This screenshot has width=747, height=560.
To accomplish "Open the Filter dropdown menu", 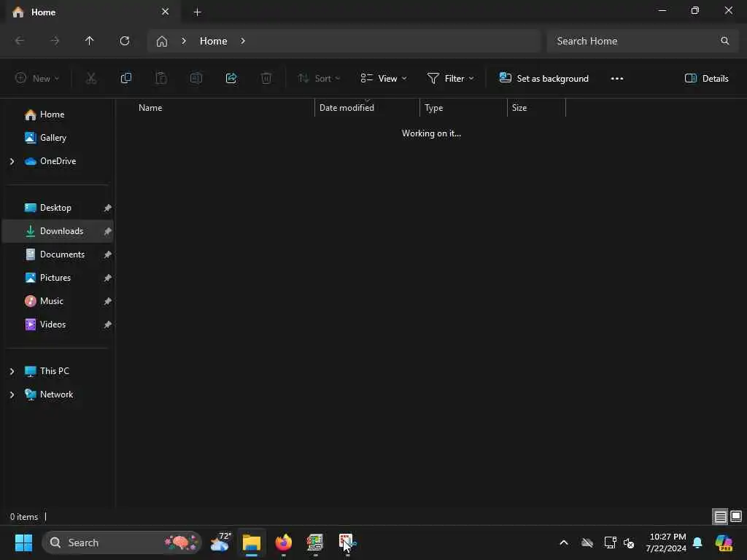I will (451, 79).
